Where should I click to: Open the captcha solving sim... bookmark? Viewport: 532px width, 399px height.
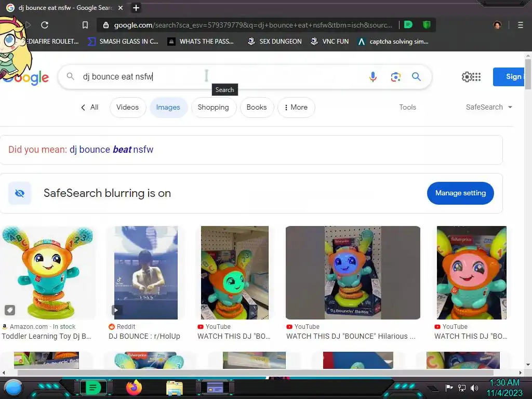tap(393, 42)
